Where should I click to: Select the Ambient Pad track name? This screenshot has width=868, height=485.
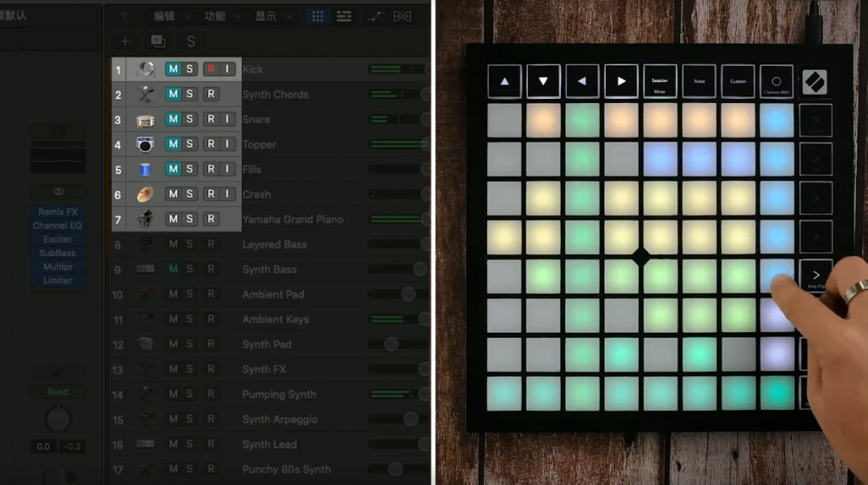coord(272,294)
